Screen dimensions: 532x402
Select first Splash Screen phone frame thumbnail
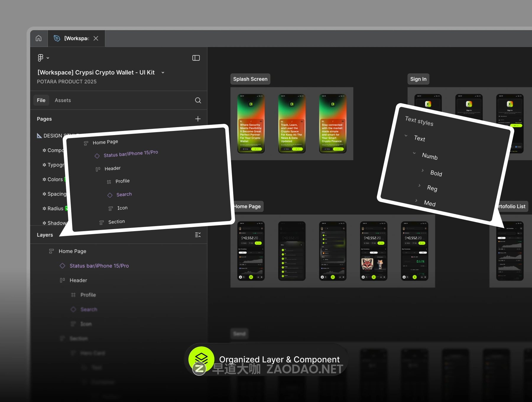tap(251, 124)
